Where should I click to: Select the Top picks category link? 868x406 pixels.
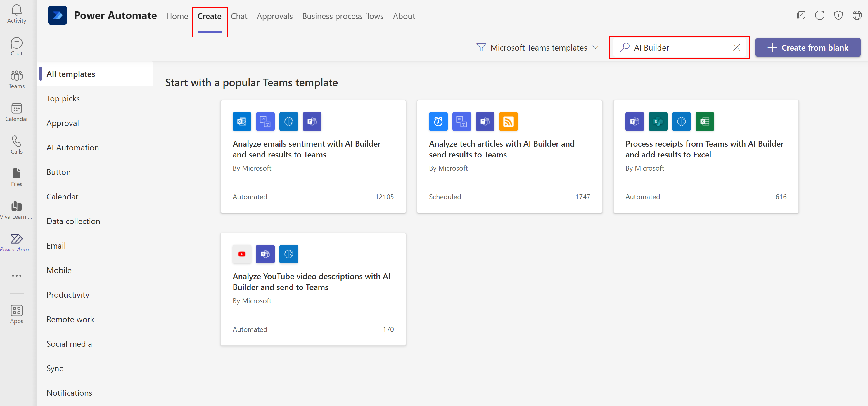(63, 98)
